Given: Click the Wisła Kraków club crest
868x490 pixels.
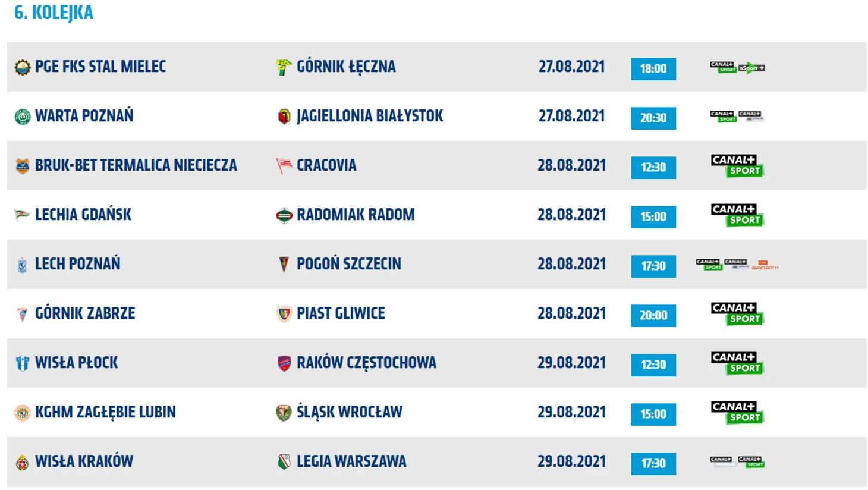Looking at the screenshot, I should tap(23, 462).
